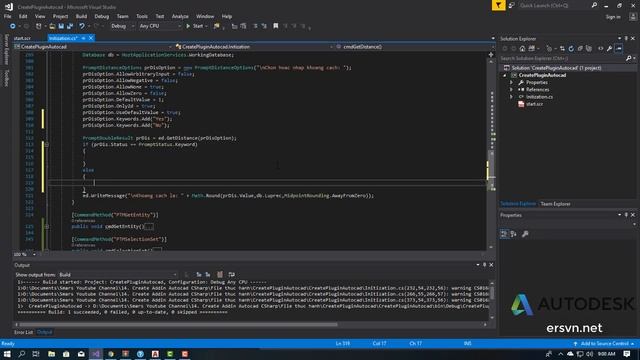Click the Open File toolbar icon

point(52,26)
